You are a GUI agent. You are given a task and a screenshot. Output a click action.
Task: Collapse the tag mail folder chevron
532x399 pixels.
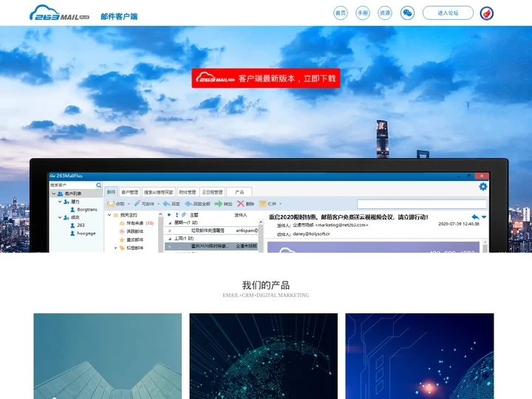point(116,248)
